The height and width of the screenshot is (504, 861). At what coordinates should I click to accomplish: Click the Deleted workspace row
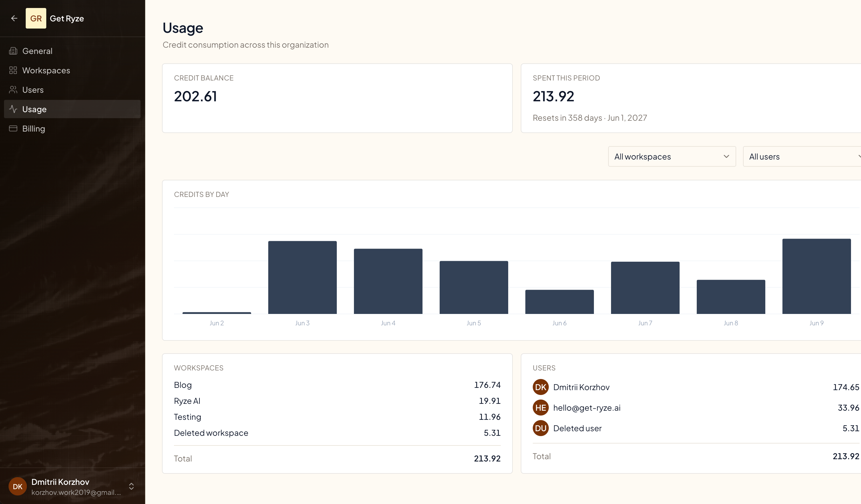(337, 433)
